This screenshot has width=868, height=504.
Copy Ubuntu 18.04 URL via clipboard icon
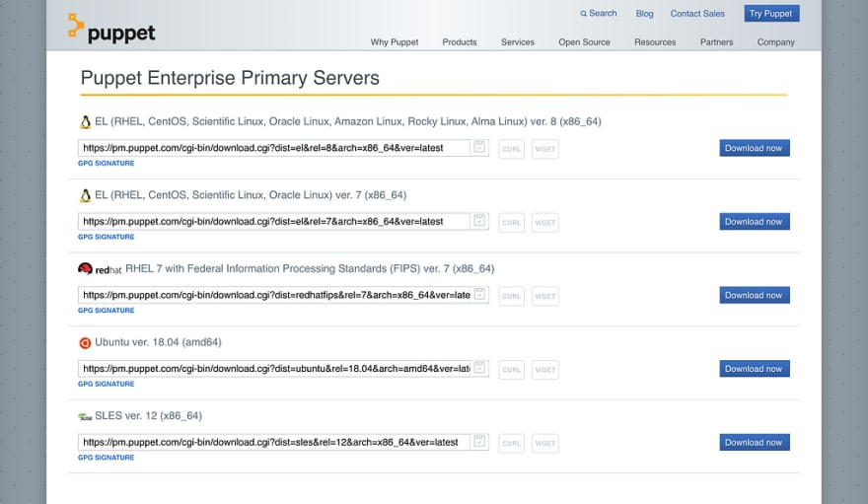(479, 368)
